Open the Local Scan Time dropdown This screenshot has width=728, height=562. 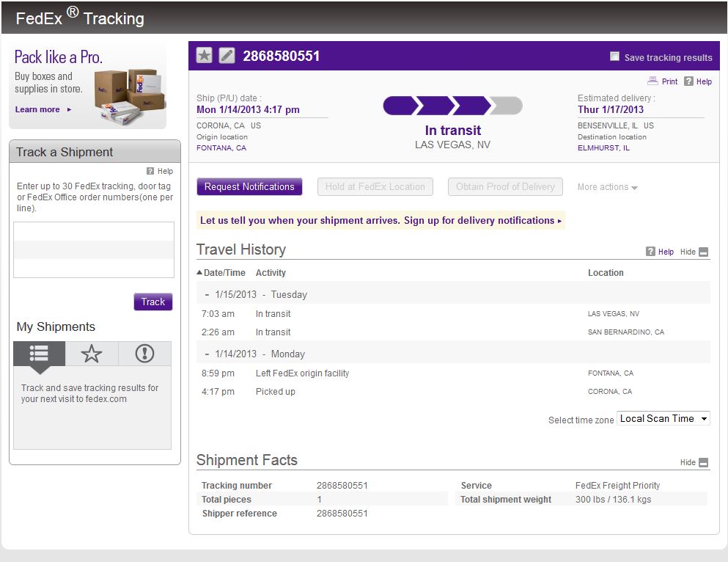663,418
